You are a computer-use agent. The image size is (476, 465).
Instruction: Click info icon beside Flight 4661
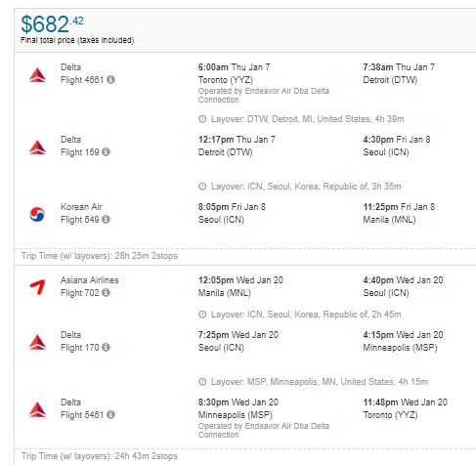(110, 79)
